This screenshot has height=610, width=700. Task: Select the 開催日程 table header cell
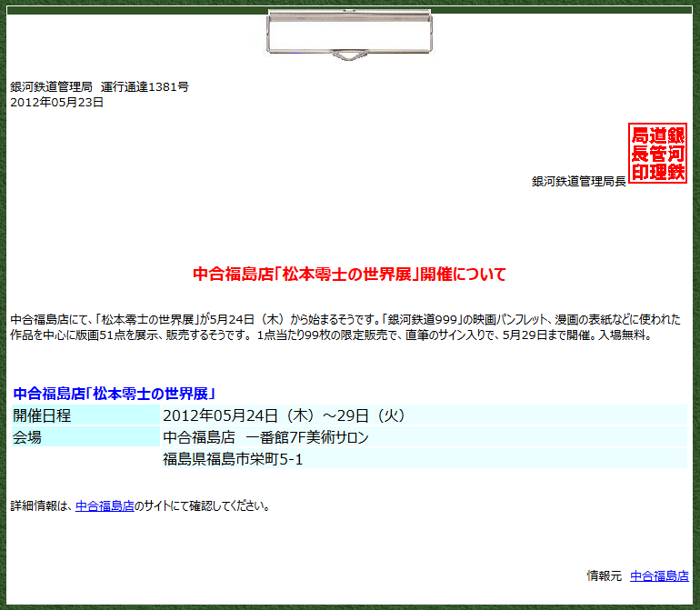(x=85, y=415)
